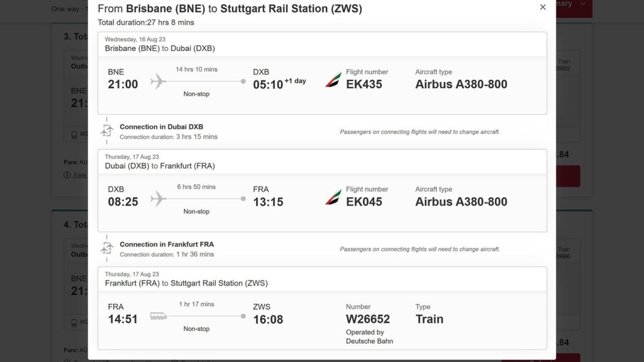Open the fare info circle icon under option 4
644x362 pixels.
65,359
